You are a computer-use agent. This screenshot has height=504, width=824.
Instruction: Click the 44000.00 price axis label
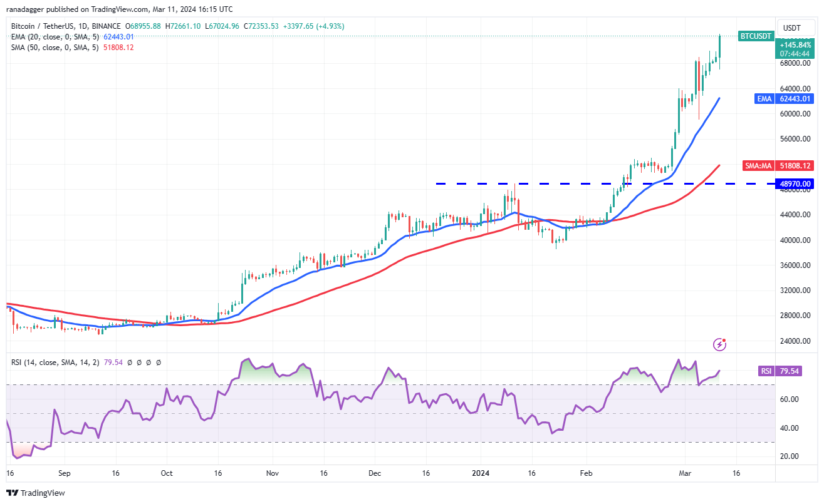pos(795,215)
